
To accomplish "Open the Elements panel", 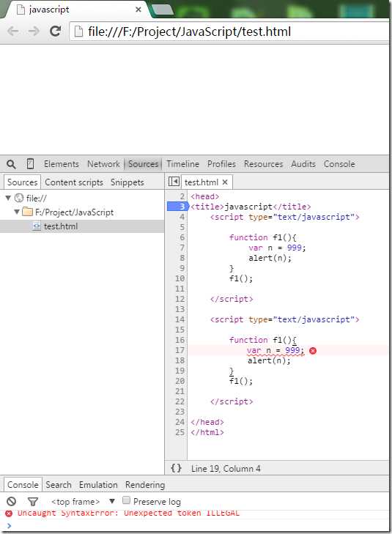I will coord(62,164).
